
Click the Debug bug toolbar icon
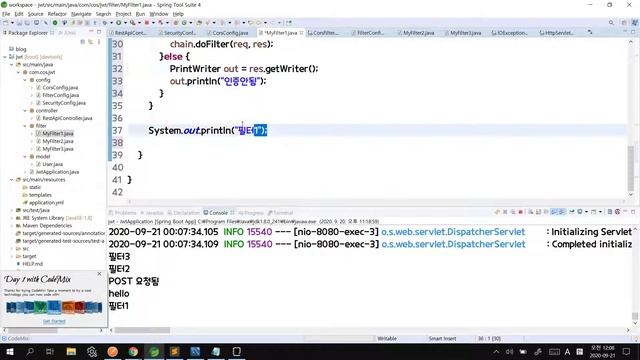pos(104,23)
